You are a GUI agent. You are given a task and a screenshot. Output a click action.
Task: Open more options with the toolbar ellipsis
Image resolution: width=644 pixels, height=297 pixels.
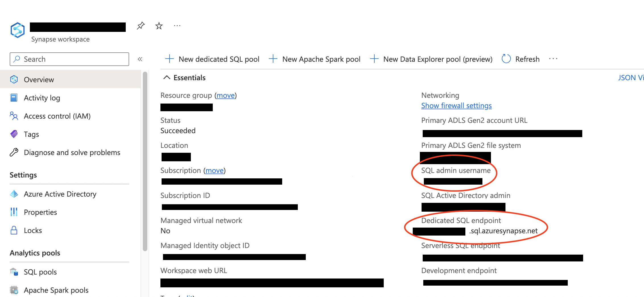coord(553,59)
